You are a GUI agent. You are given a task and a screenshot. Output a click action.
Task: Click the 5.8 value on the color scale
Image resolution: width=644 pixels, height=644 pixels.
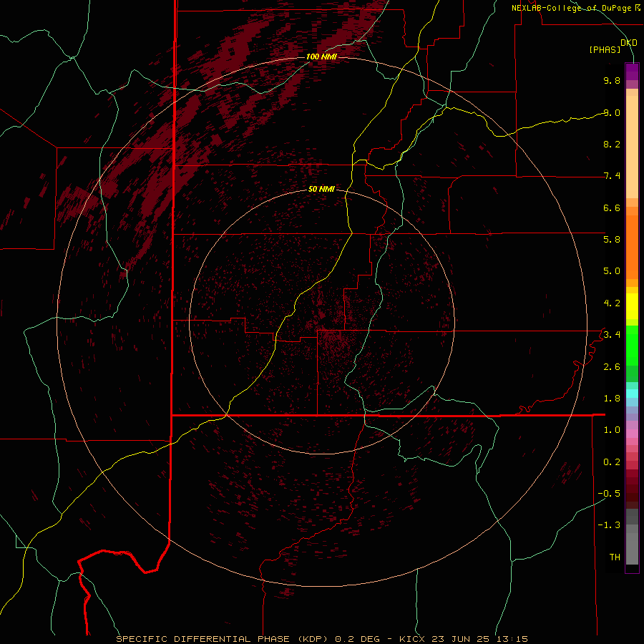coord(612,239)
